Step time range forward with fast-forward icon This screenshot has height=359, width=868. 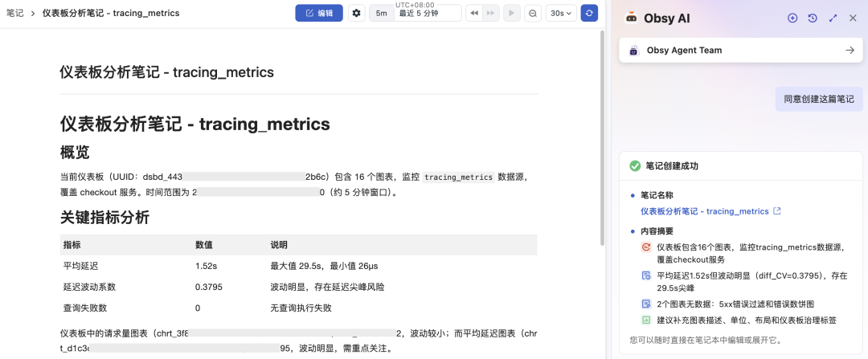491,14
